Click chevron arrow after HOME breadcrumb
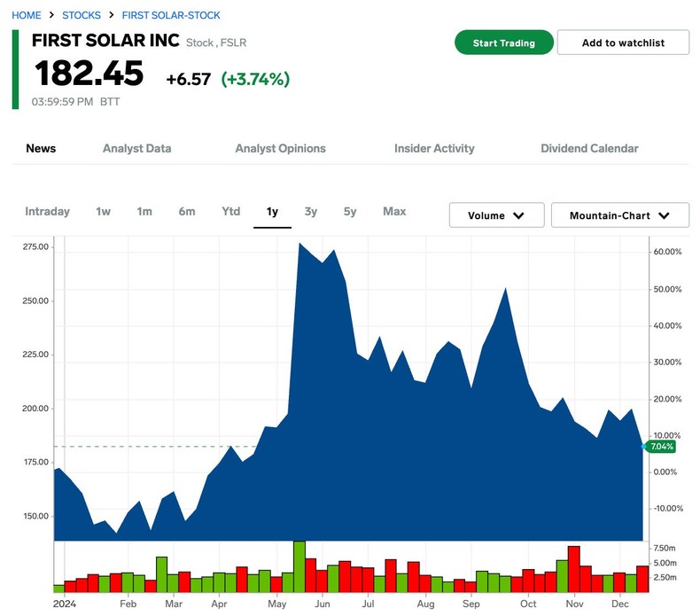Viewport: 700px width, 616px height. [x=51, y=15]
